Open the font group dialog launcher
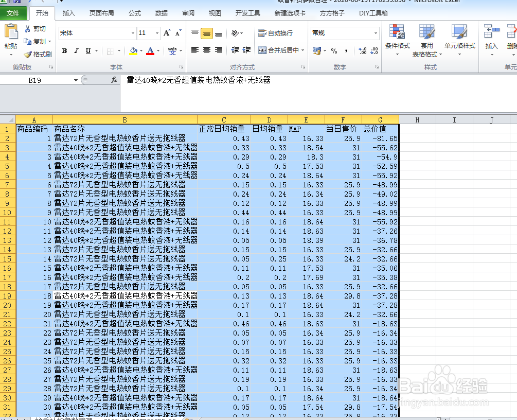This screenshot has height=420, width=517. pyautogui.click(x=182, y=67)
